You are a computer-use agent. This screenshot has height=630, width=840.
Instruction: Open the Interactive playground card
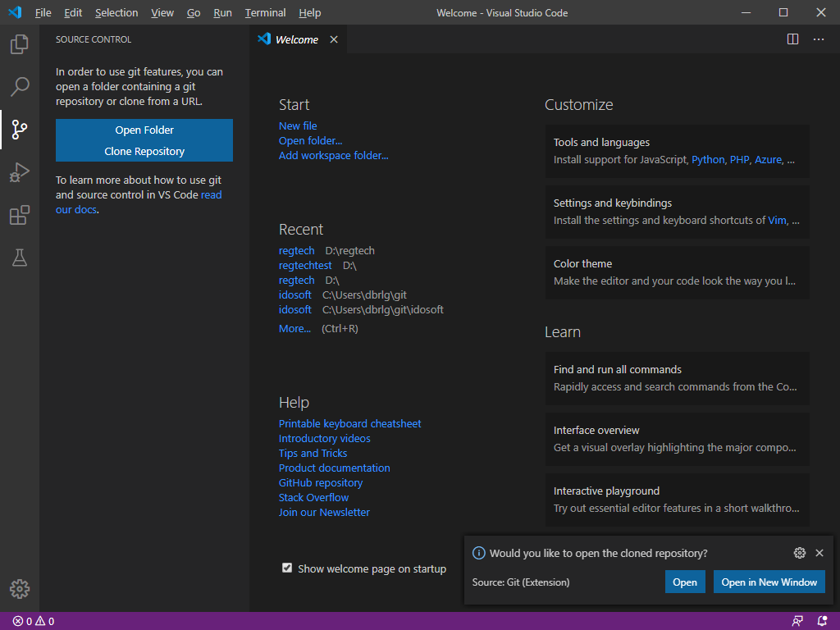pos(677,500)
